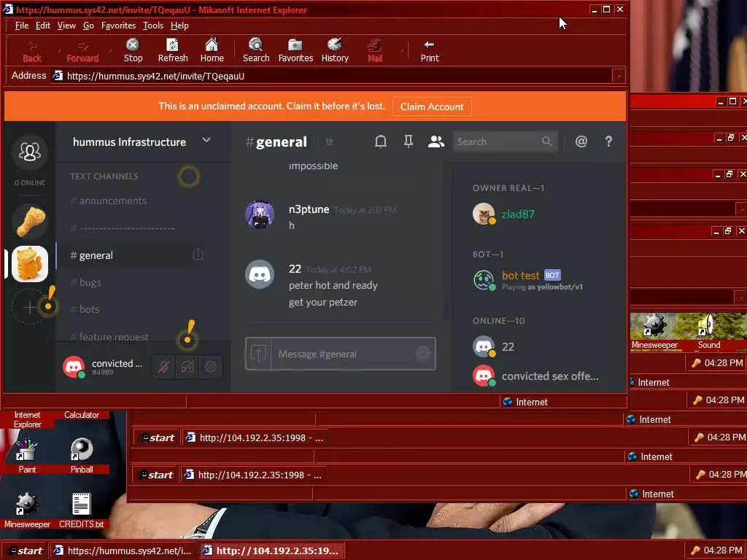Click the Mail toolbar button
Image resolution: width=747 pixels, height=560 pixels.
375,50
